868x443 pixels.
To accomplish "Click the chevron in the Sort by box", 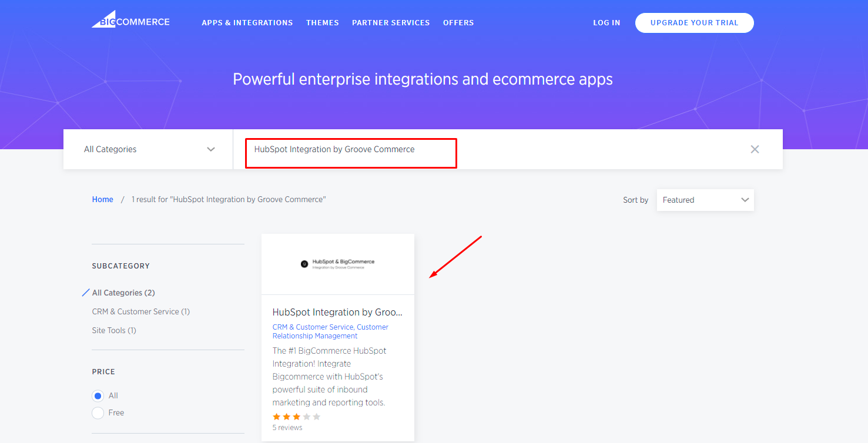I will tap(745, 200).
